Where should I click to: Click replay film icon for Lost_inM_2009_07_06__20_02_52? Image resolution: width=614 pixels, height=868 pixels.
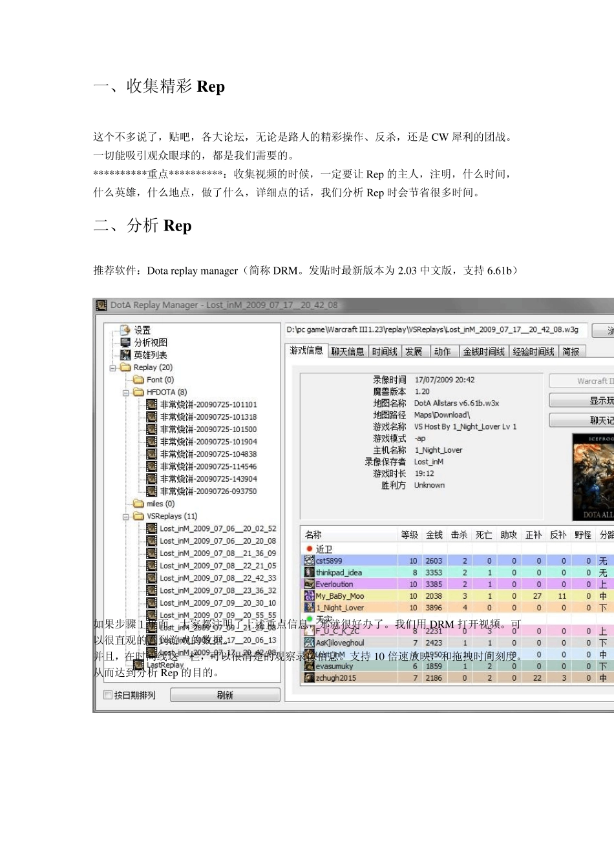point(152,528)
